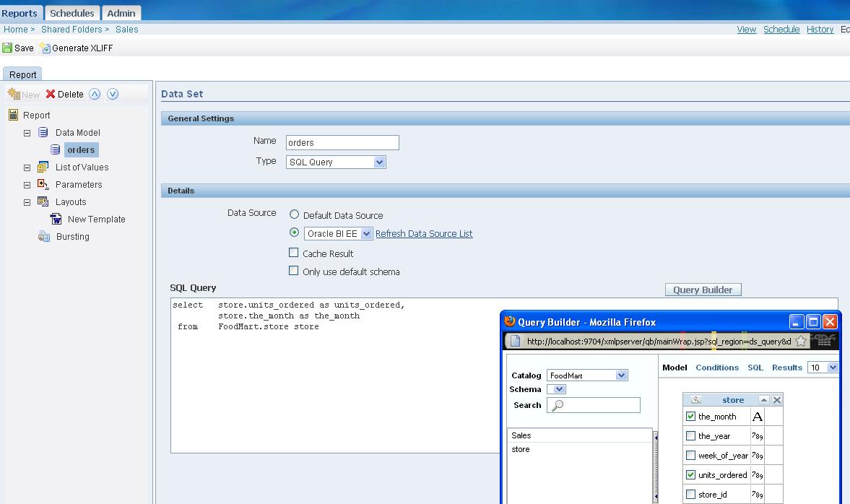Image resolution: width=850 pixels, height=504 pixels.
Task: Uncheck the the_month column checkbox
Action: pos(690,416)
